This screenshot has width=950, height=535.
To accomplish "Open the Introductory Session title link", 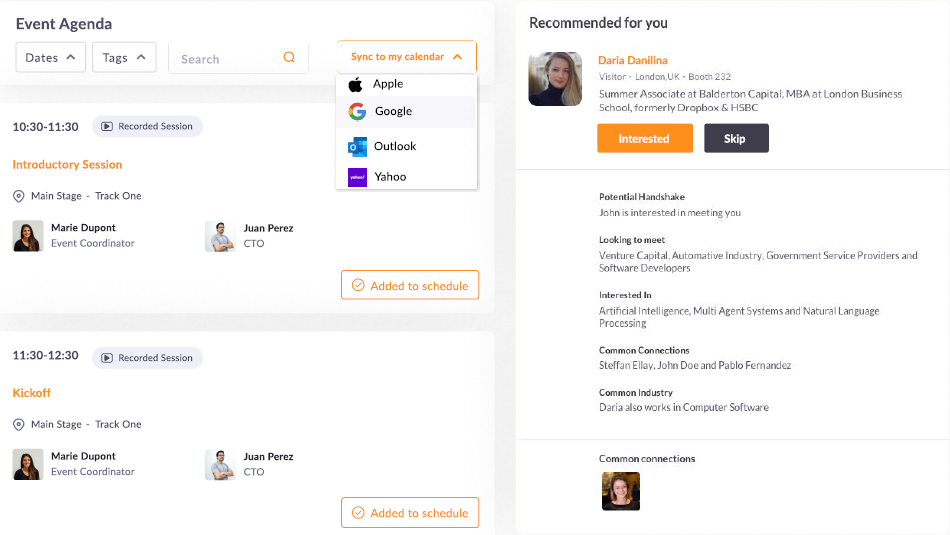I will [x=67, y=165].
